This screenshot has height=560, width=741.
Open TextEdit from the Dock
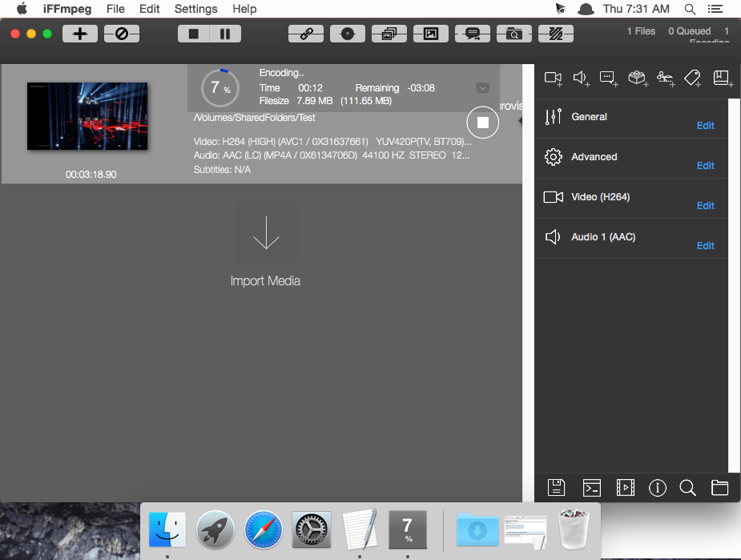pos(360,530)
